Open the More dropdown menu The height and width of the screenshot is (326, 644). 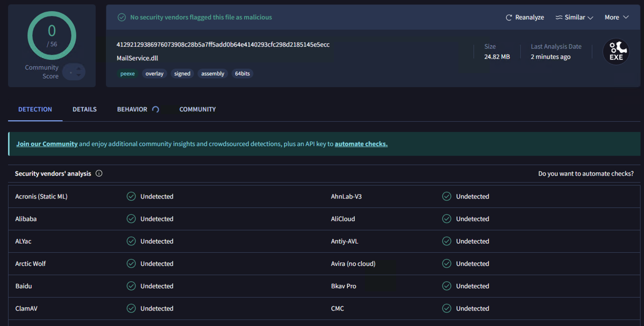[612, 17]
